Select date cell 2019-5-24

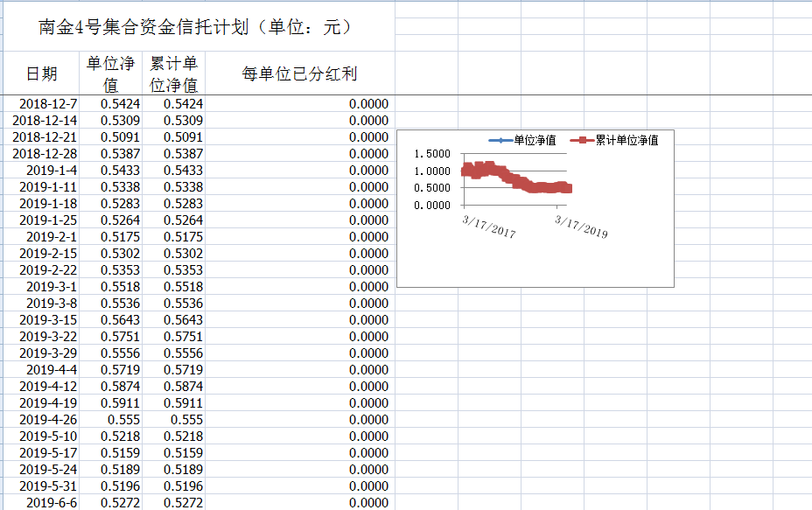click(41, 469)
